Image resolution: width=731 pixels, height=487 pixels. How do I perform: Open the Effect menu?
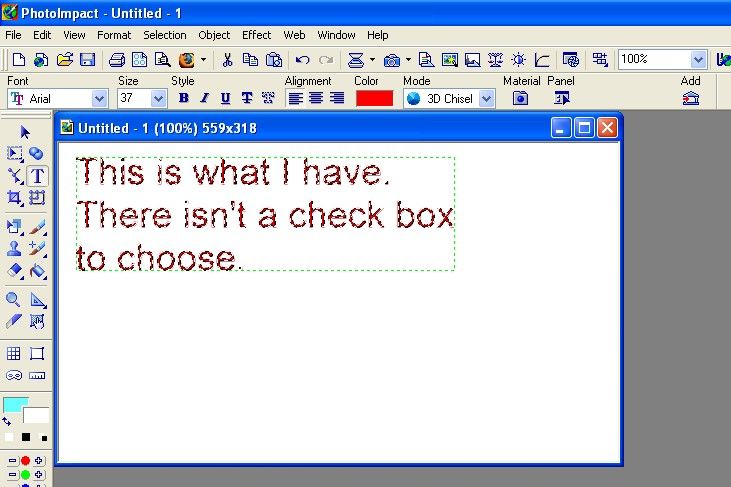pyautogui.click(x=256, y=35)
